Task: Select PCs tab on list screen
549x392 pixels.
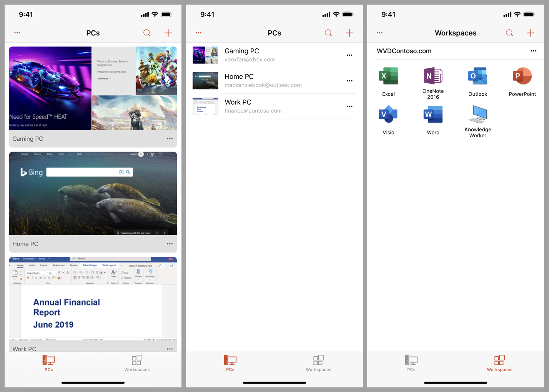Action: (230, 363)
